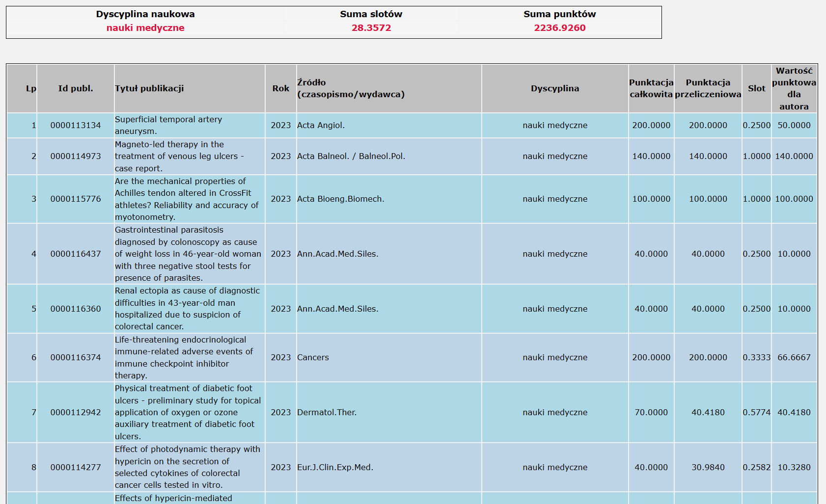
Task: Select the 'Superficial temporal artery aneurysm' title
Action: tap(168, 125)
